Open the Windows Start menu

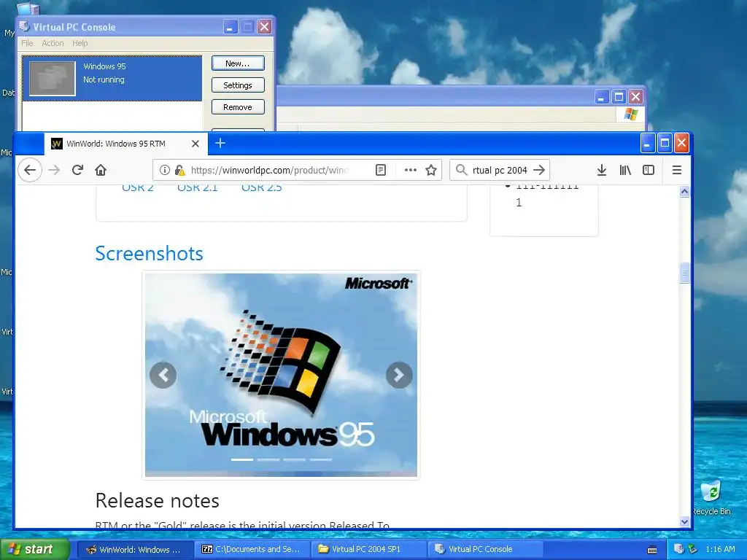pyautogui.click(x=35, y=549)
